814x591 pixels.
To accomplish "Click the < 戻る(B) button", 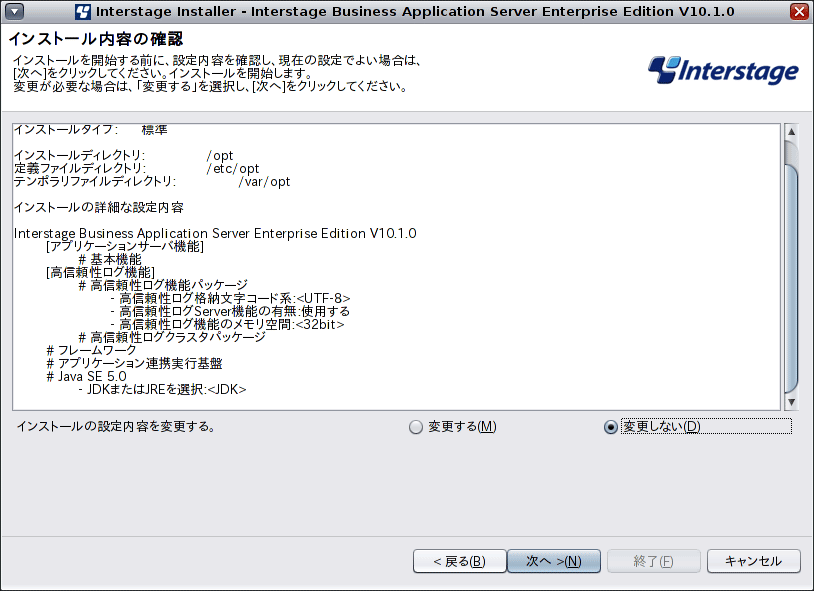I will point(459,561).
